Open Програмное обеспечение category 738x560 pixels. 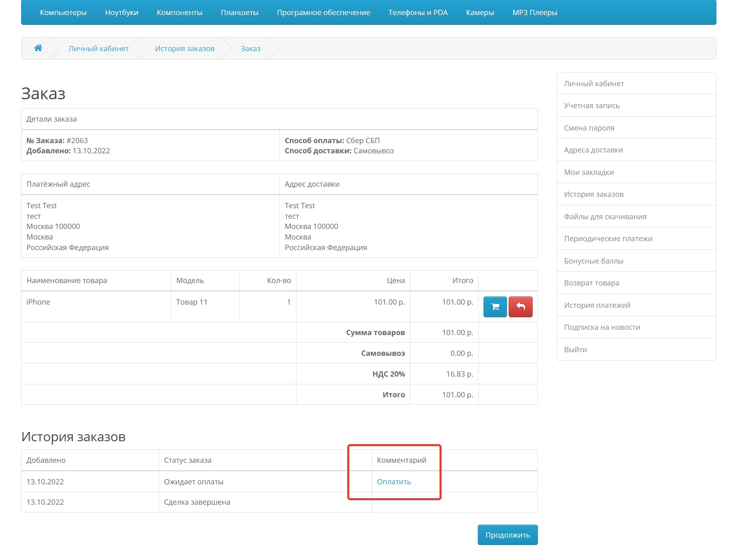click(x=323, y=12)
